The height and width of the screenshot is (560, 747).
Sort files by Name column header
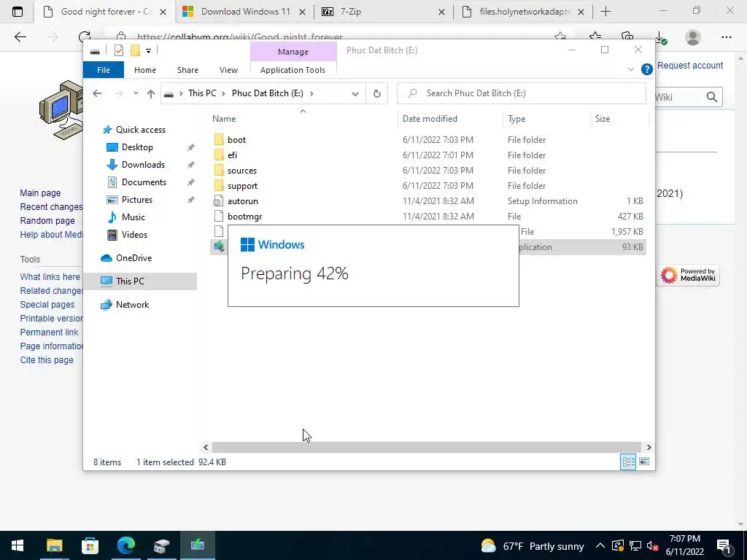(224, 119)
